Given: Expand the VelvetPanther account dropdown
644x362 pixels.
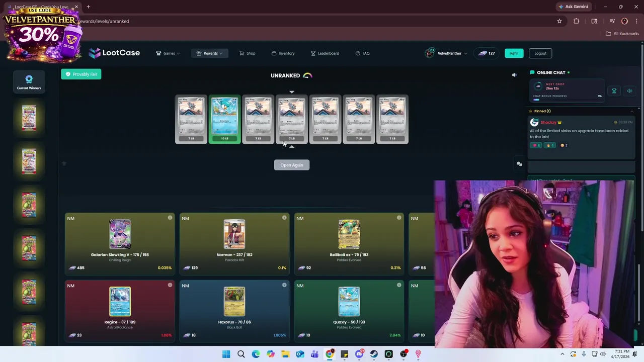Looking at the screenshot, I should click(452, 53).
